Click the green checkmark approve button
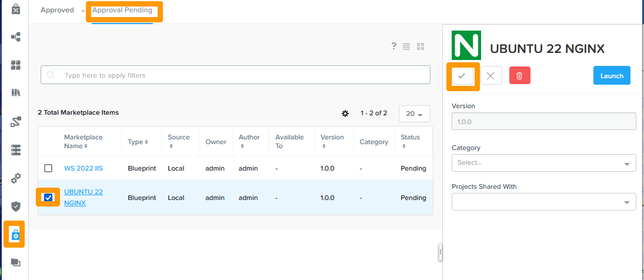644x280 pixels. point(462,76)
